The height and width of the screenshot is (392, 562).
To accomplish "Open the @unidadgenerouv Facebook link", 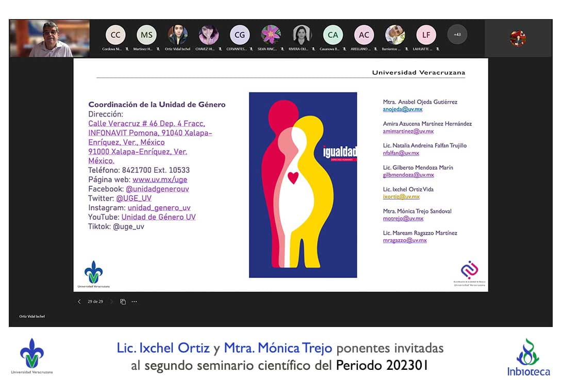I will [x=157, y=189].
